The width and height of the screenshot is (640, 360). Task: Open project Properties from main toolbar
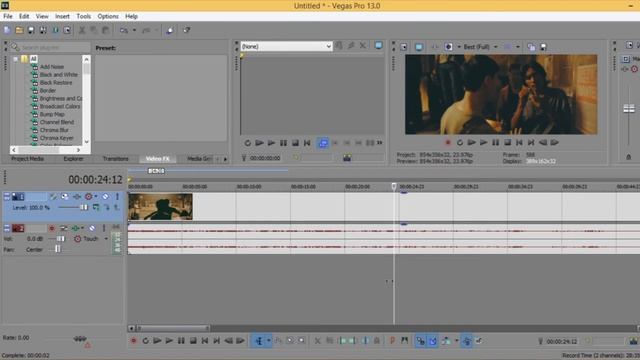click(67, 30)
